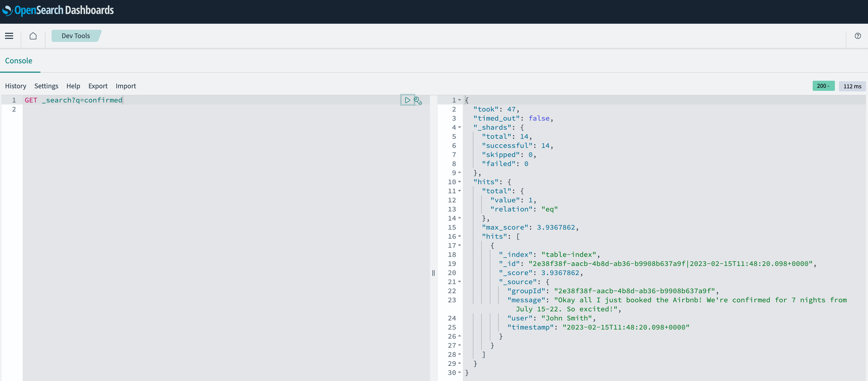Click "max_score": 3.9367862 line
The image size is (868, 381).
click(x=530, y=227)
